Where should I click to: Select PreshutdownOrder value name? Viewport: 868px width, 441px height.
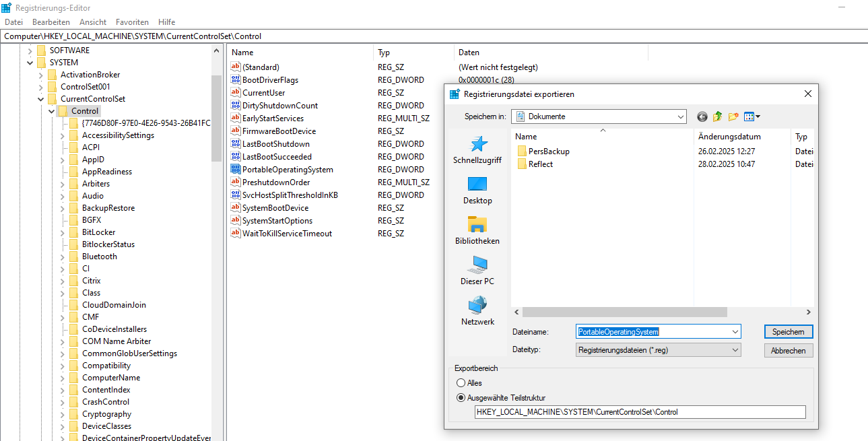tap(276, 182)
